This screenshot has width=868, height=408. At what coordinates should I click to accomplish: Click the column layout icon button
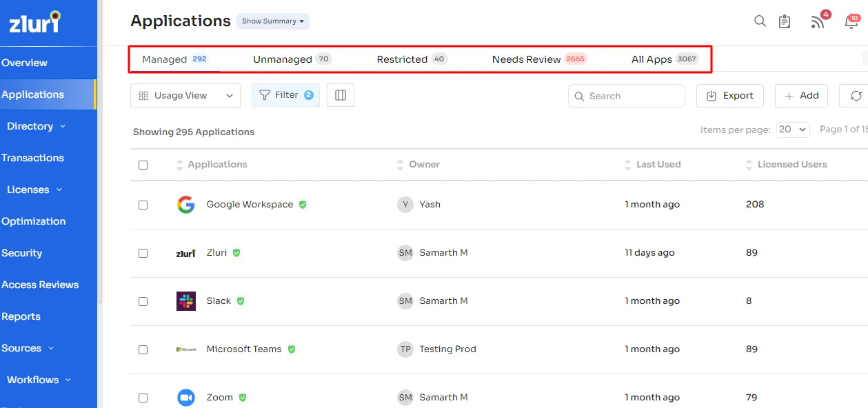(x=341, y=96)
